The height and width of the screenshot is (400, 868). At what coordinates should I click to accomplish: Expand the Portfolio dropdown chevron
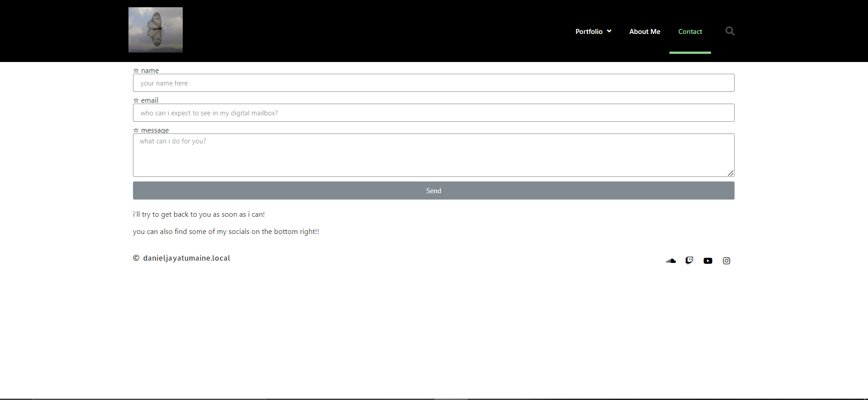coord(609,31)
